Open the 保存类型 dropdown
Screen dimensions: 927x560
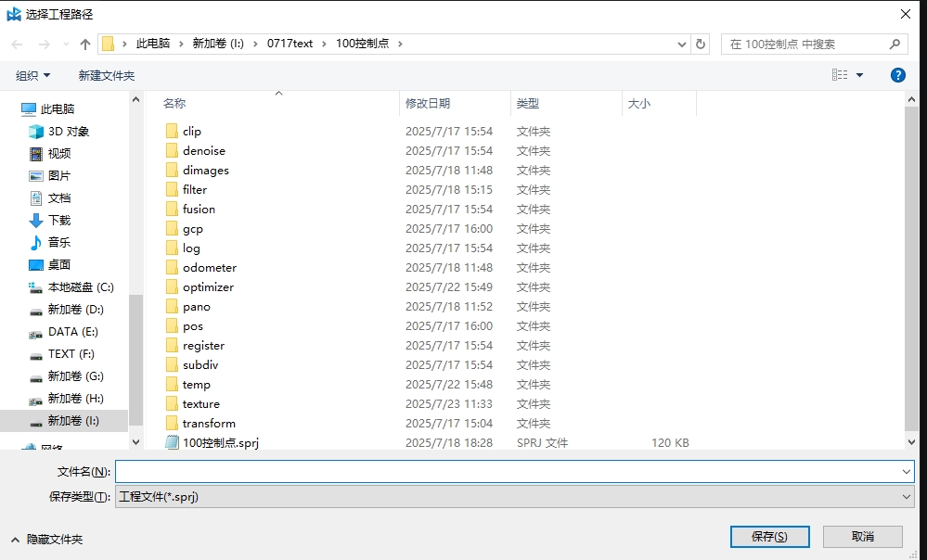(514, 497)
